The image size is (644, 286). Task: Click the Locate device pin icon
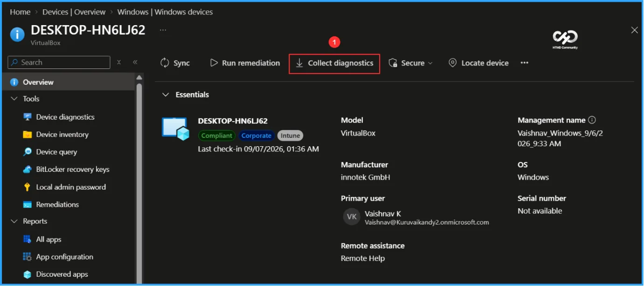coord(452,63)
